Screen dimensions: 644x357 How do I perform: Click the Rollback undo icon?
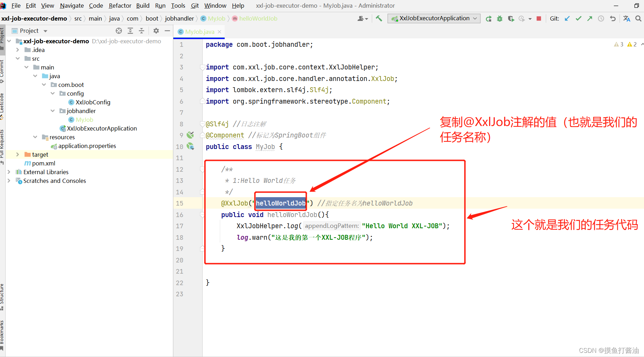pos(613,18)
